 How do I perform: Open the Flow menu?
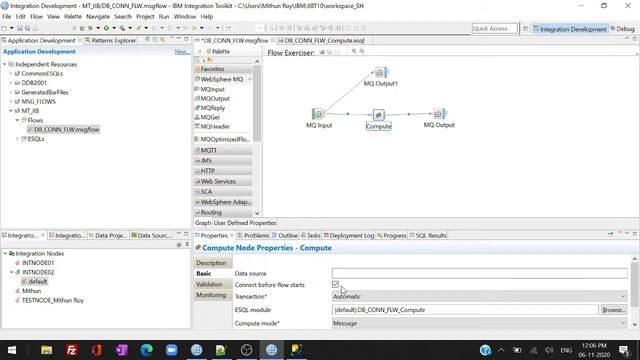36,16
